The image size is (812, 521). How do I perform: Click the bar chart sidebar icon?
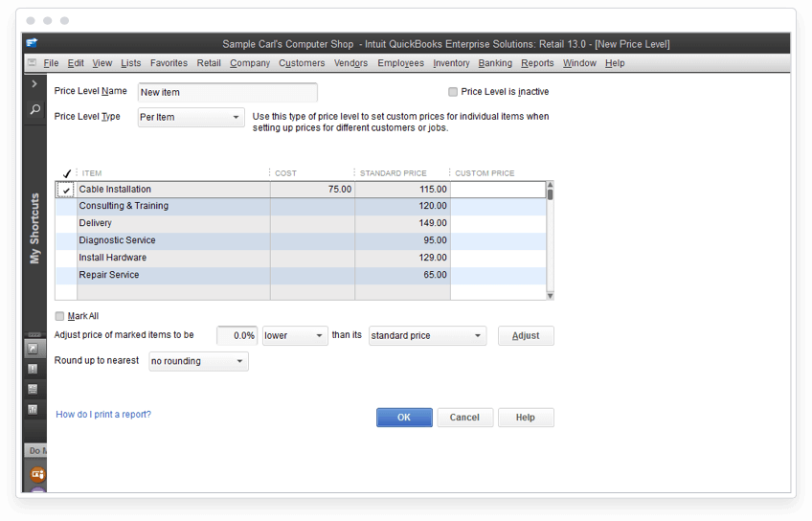tap(33, 410)
